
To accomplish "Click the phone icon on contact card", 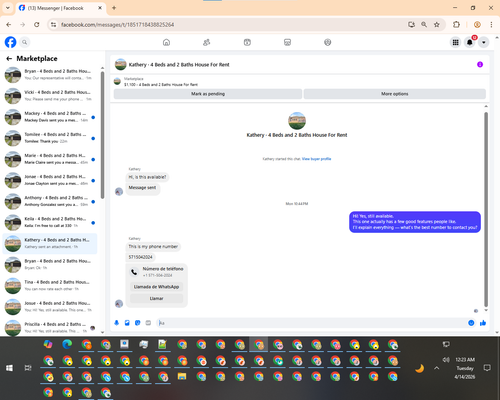I will point(134,272).
